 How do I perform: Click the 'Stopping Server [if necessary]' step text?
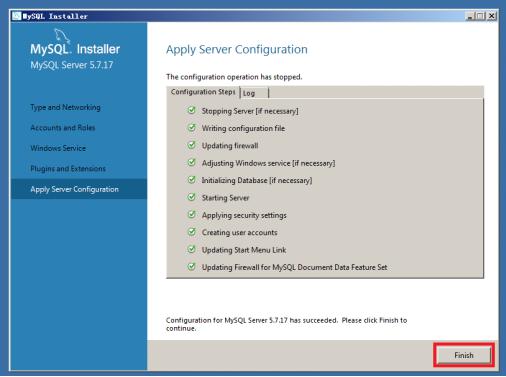click(x=250, y=111)
